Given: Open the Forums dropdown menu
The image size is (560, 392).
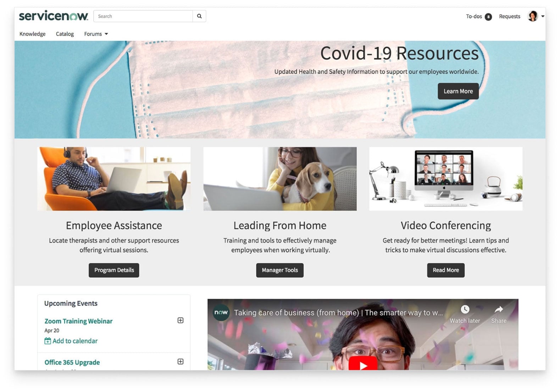Looking at the screenshot, I should (96, 34).
